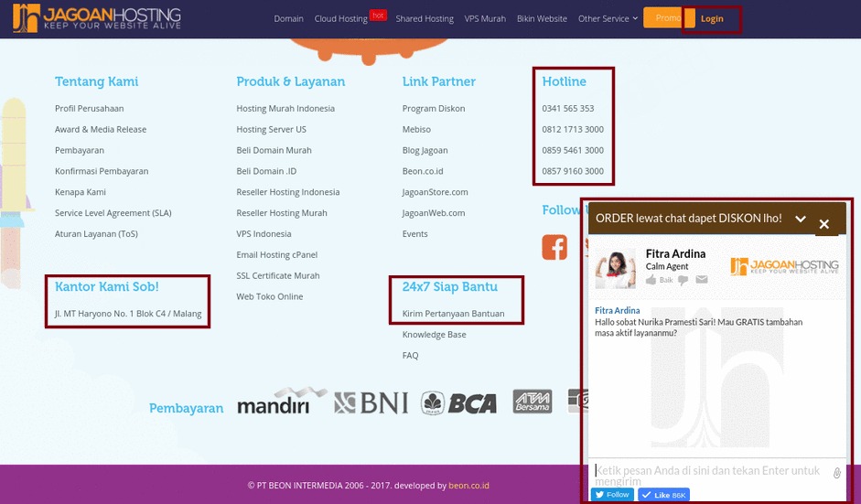Minimize the chat window using the chevron
The height and width of the screenshot is (504, 861).
801,219
